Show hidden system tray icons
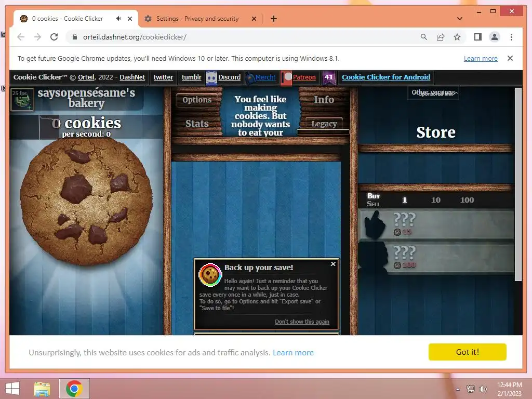The image size is (532, 399). [458, 389]
